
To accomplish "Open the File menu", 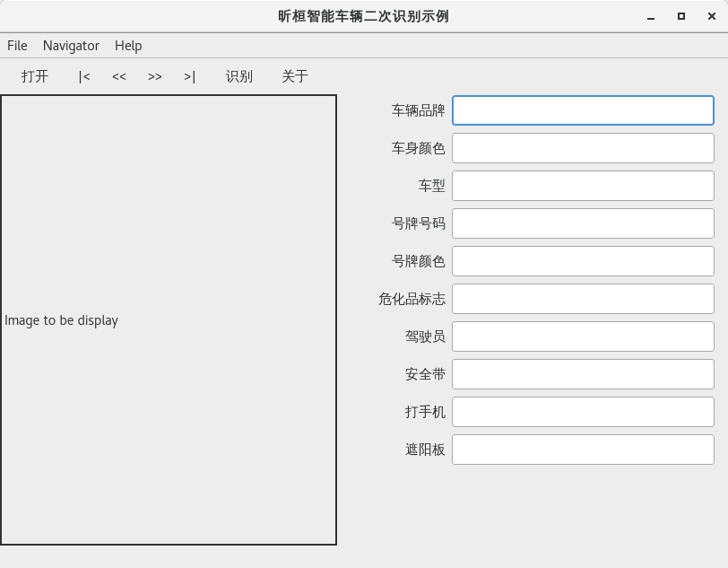I will point(17,46).
